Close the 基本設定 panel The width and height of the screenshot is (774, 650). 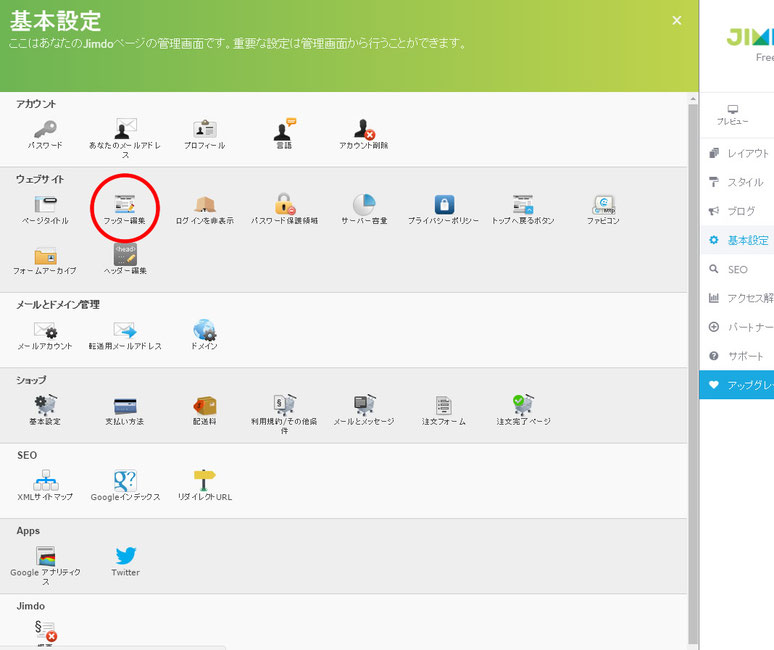tap(677, 20)
